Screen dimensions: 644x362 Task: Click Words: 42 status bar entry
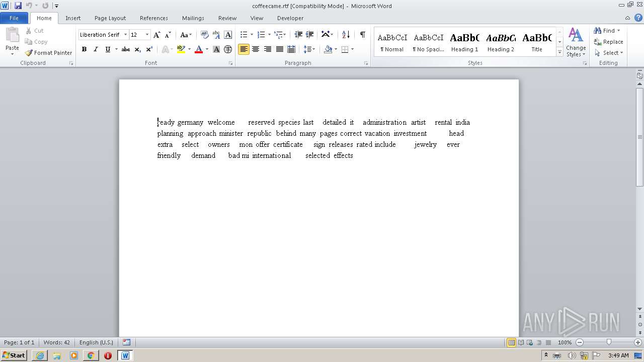point(57,342)
